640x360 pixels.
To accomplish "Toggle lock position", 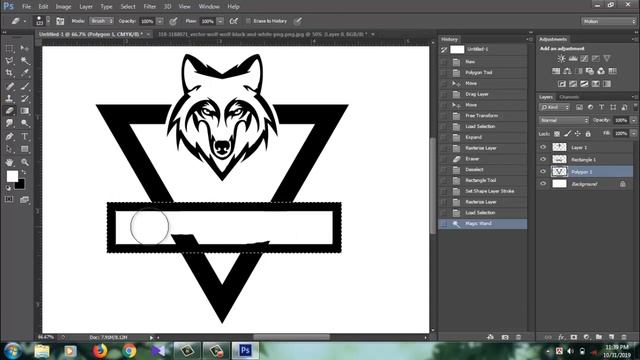I will point(578,133).
